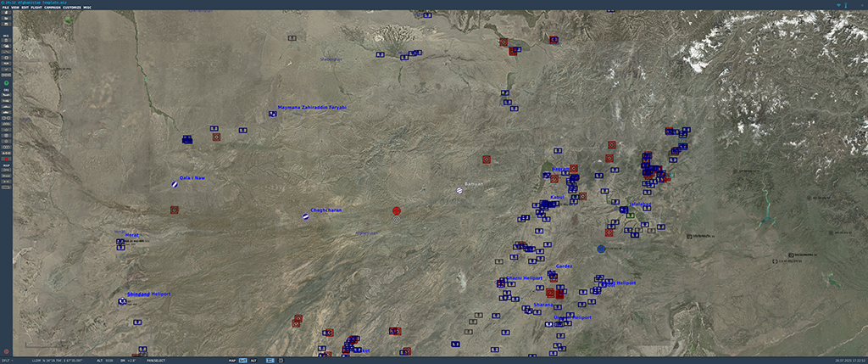The image size is (868, 364).
Task: Click the red exit icon at bottom-left corner
Action: (7, 350)
